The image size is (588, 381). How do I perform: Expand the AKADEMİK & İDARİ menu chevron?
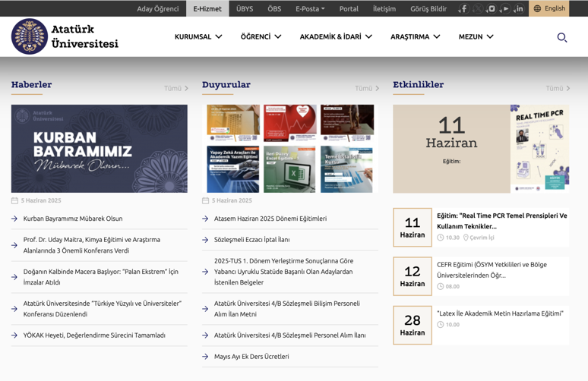pyautogui.click(x=368, y=36)
